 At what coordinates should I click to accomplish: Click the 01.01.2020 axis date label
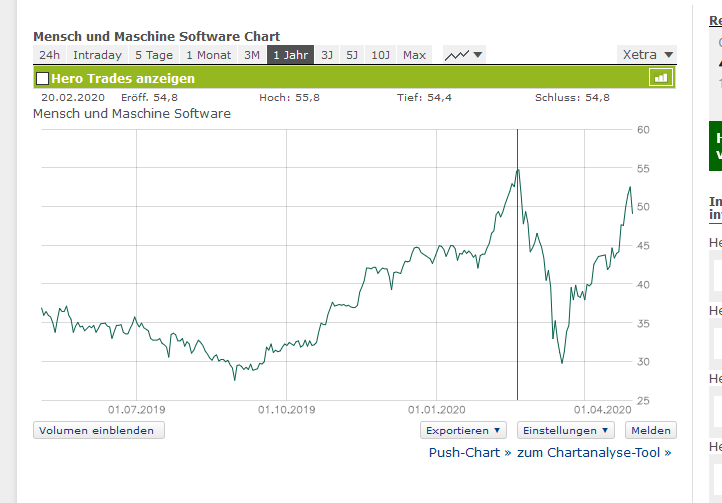pyautogui.click(x=437, y=409)
